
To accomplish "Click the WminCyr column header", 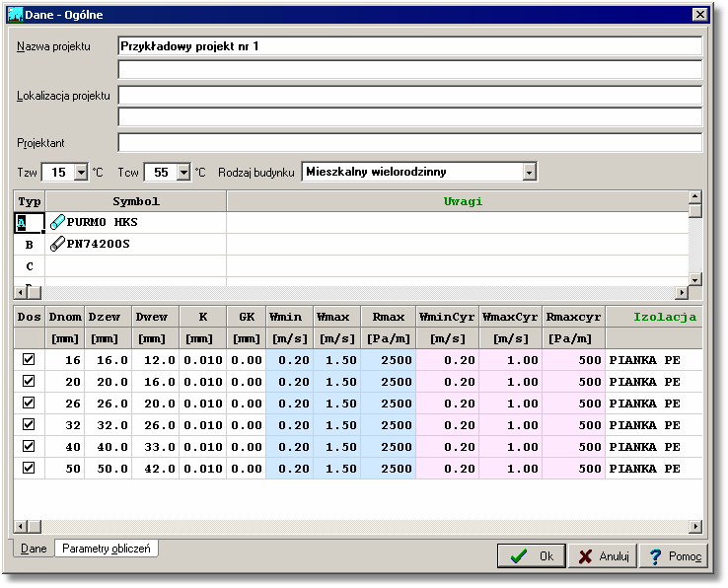I will coord(447,317).
